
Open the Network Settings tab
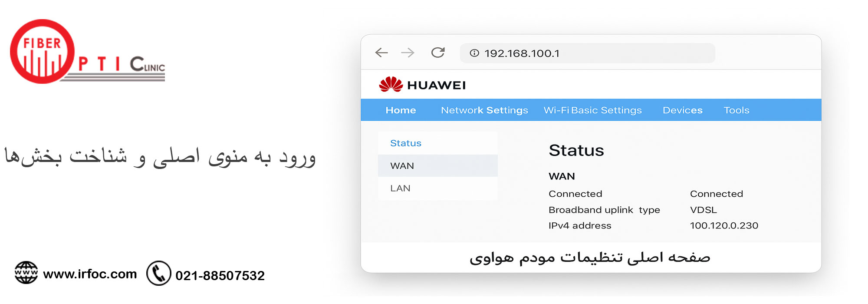[x=484, y=110]
